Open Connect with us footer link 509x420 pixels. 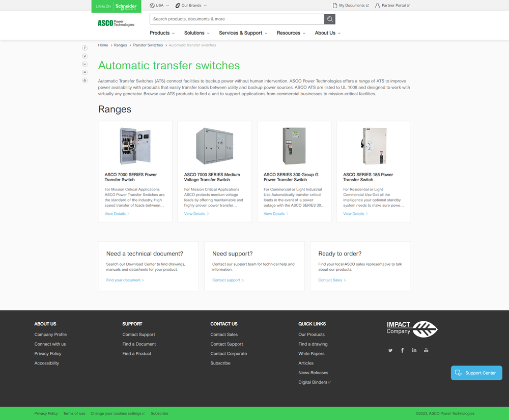coord(50,344)
